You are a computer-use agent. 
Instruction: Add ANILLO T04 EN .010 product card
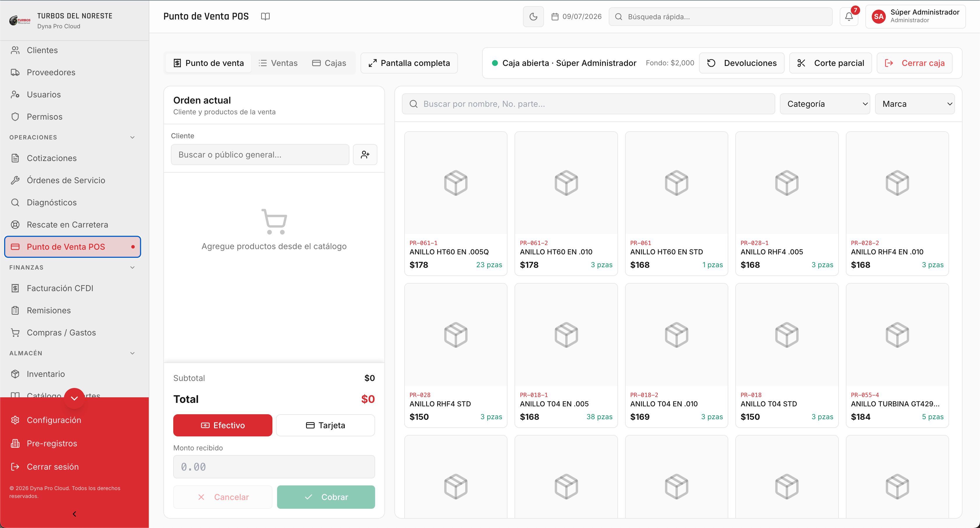pos(676,355)
